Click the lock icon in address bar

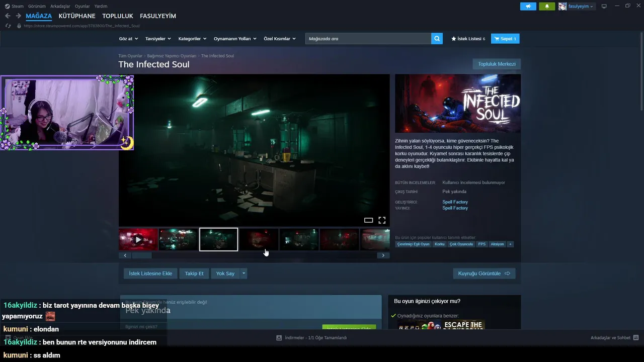pyautogui.click(x=19, y=26)
